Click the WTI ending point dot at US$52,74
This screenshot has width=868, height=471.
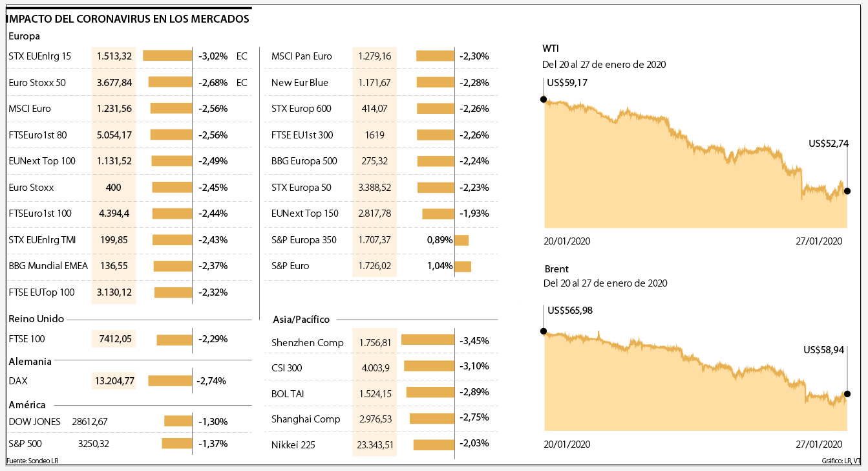point(847,191)
